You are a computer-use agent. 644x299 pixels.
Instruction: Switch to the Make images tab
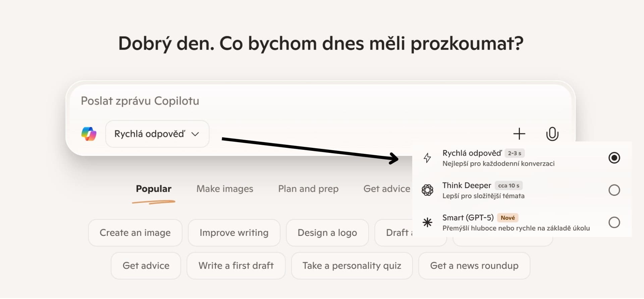coord(225,189)
